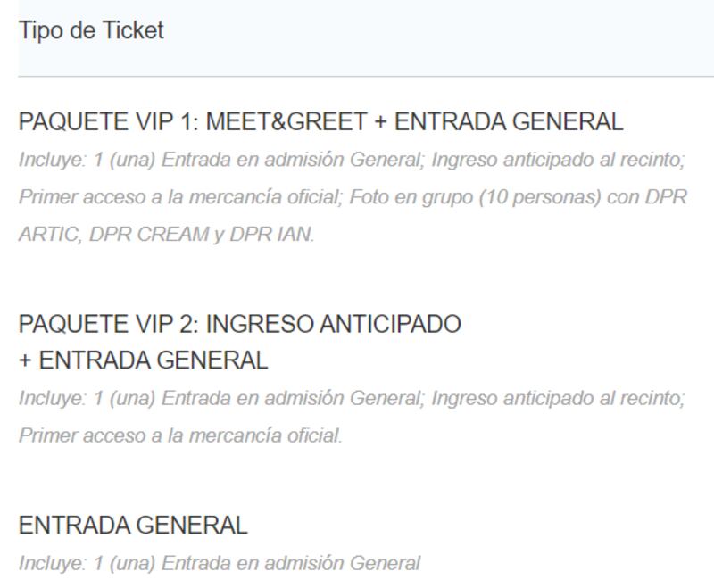Click 'PAQUETE VIP 1:' label
Image resolution: width=714 pixels, height=588 pixels.
tap(109, 122)
